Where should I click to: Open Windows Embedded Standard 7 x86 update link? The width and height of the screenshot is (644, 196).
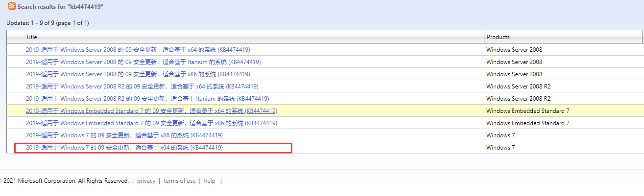(152, 123)
